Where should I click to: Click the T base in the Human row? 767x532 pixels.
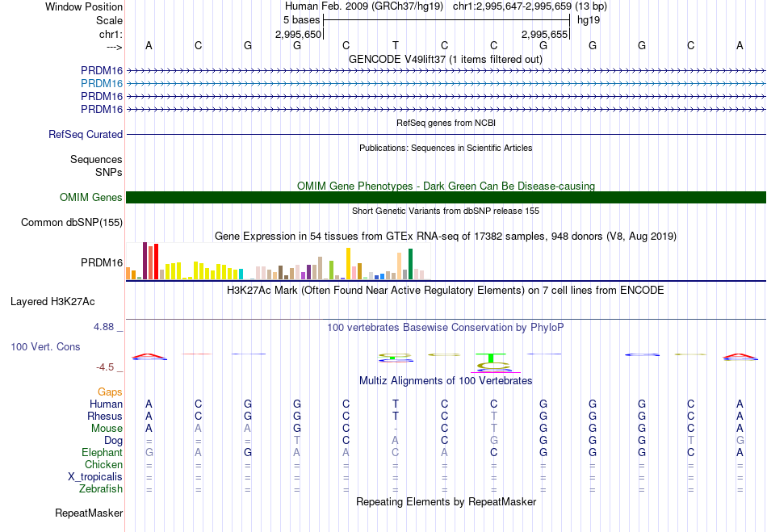pyautogui.click(x=396, y=404)
